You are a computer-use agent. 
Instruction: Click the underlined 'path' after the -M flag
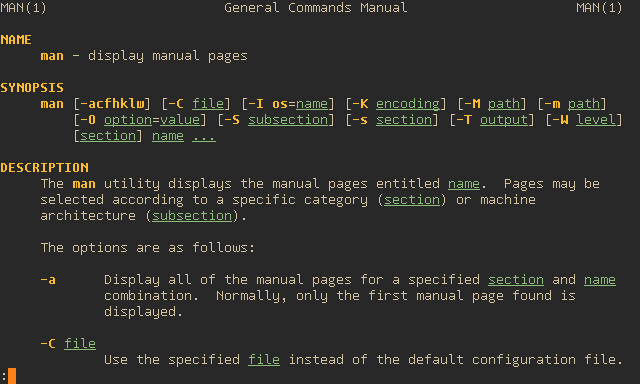click(x=504, y=104)
